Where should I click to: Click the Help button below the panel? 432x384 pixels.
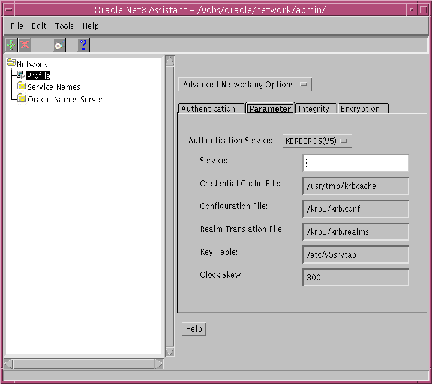194,329
